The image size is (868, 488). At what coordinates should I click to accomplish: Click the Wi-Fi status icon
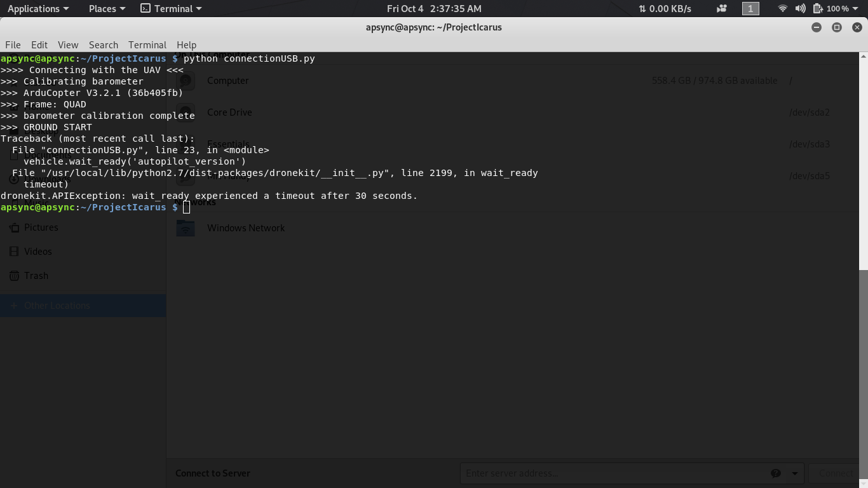coord(782,8)
